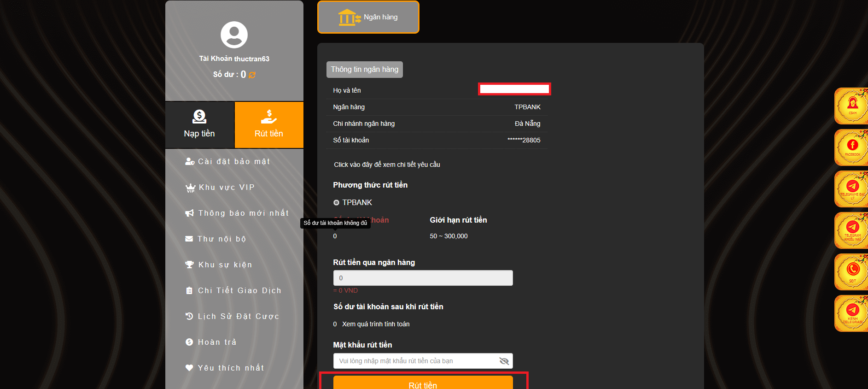Toggle withdrawal password visibility eye icon
The height and width of the screenshot is (389, 868).
click(x=504, y=361)
